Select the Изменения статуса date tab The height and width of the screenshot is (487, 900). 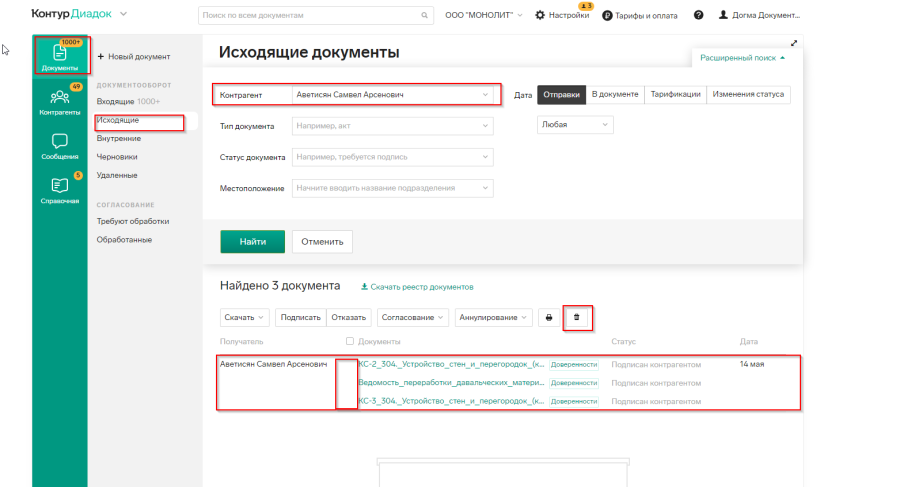tap(748, 94)
